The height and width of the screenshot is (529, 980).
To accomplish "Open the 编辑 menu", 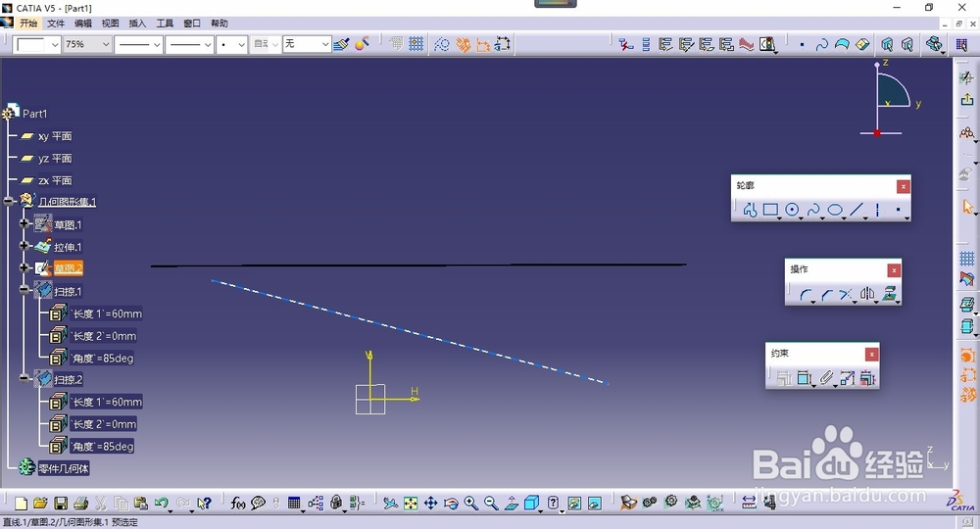I will click(83, 24).
